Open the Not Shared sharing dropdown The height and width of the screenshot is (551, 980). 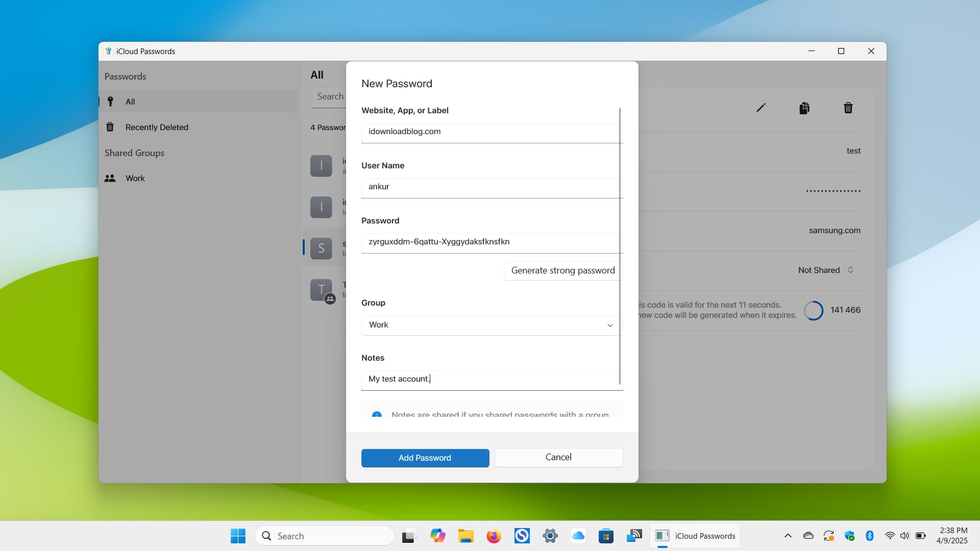click(826, 270)
